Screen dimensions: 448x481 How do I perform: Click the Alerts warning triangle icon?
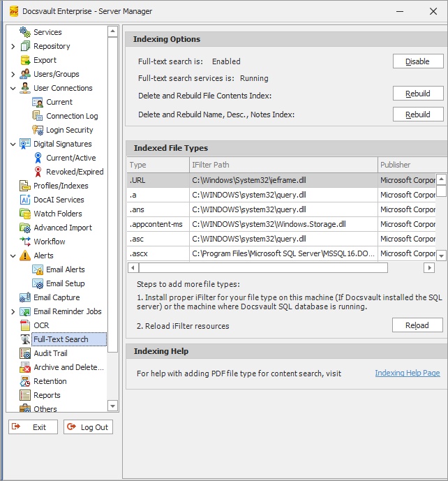pyautogui.click(x=25, y=256)
